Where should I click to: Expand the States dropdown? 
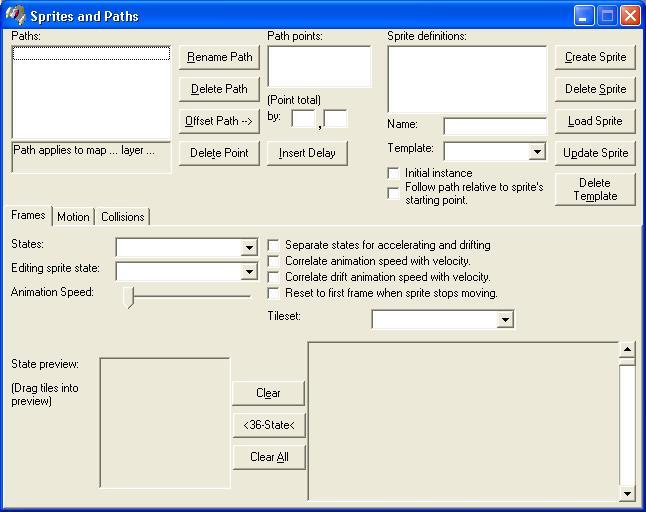[249, 248]
